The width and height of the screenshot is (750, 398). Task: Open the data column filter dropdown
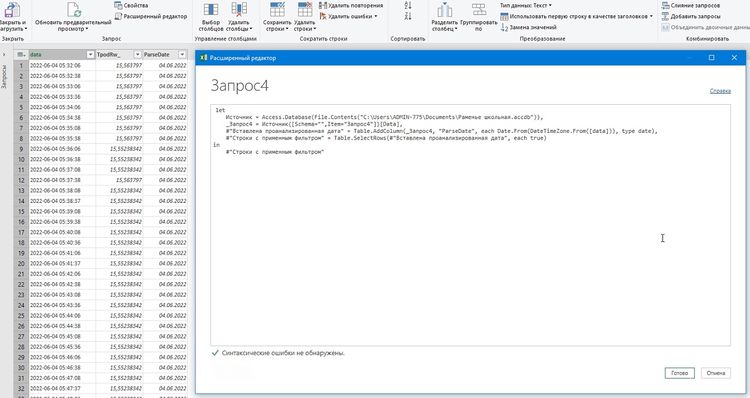90,55
